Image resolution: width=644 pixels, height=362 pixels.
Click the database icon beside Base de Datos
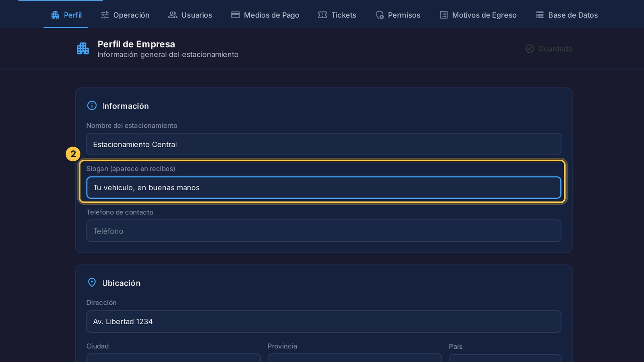tap(540, 15)
